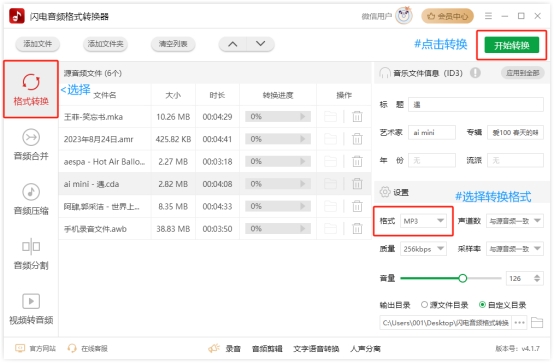Click the 添加文件 button
This screenshot has height=363, width=554.
[37, 44]
